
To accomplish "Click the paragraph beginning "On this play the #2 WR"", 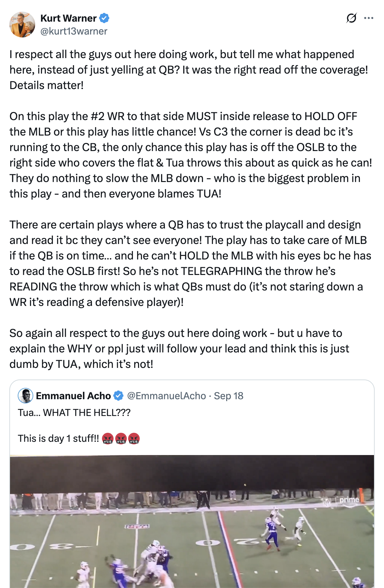I will click(191, 155).
